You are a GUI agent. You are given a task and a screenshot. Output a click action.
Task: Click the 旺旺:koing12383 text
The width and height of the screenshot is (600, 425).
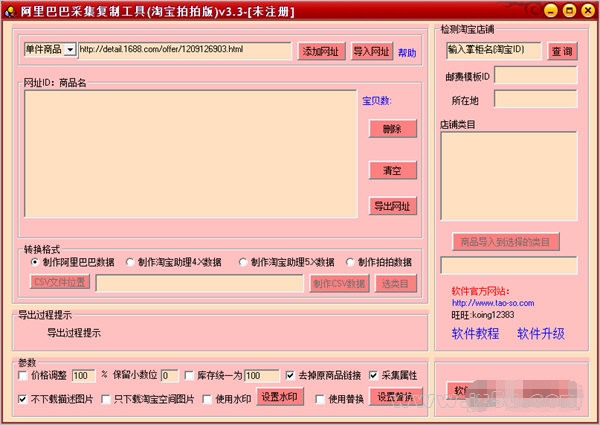click(483, 315)
